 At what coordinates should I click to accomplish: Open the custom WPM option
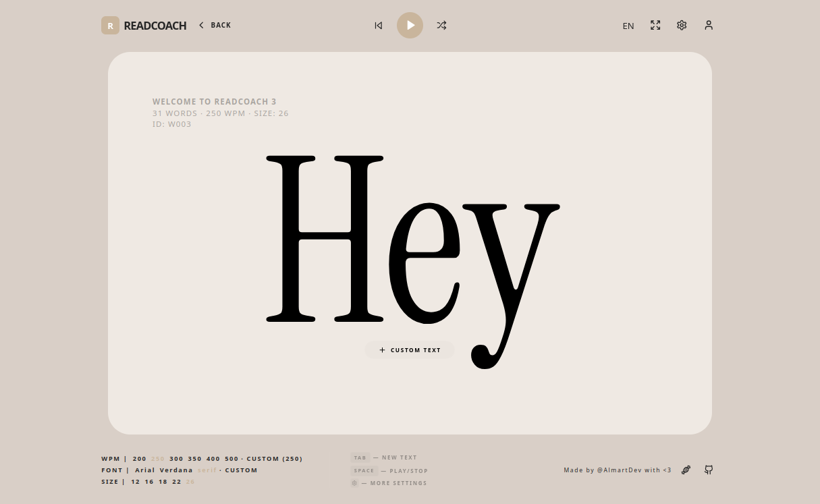pos(274,459)
